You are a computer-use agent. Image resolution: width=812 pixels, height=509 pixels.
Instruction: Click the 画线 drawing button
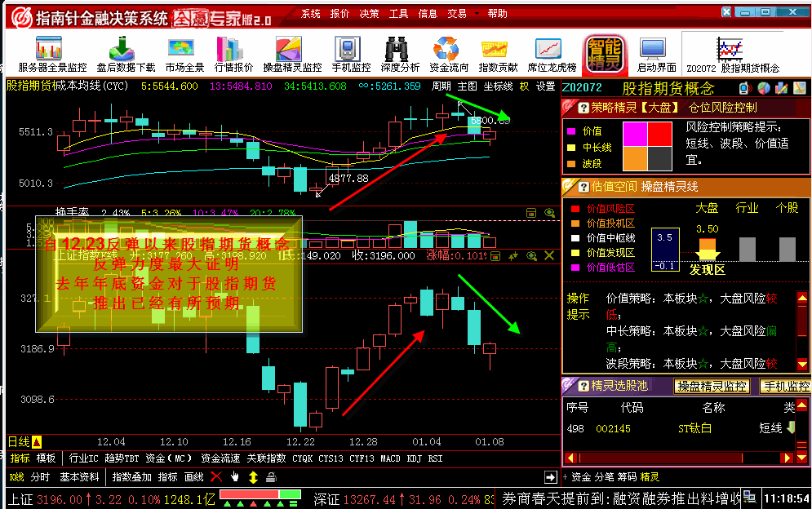point(193,477)
